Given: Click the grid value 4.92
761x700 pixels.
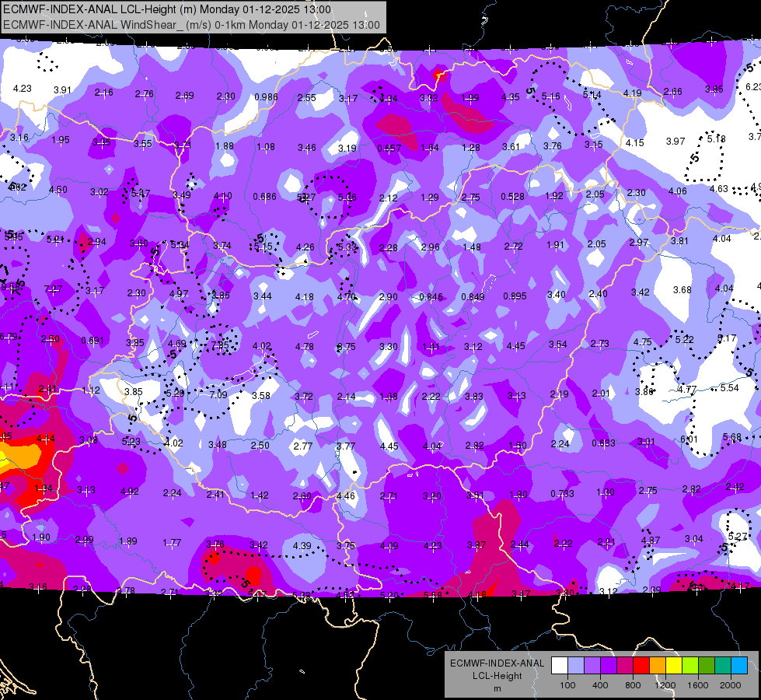Looking at the screenshot, I should (x=130, y=491).
